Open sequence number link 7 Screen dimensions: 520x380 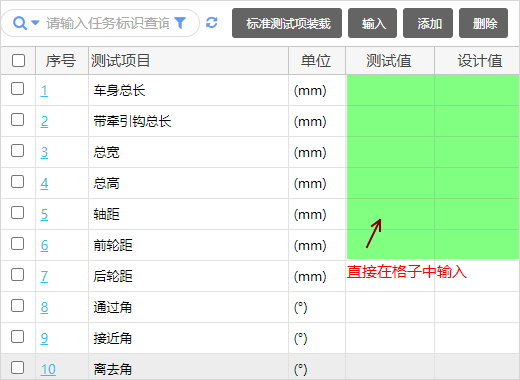44,276
